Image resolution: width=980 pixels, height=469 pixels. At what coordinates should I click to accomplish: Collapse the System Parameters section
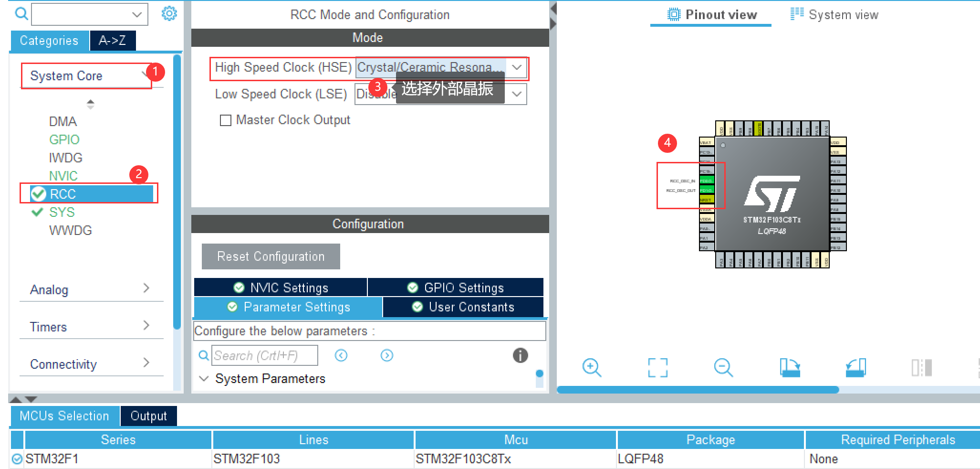coord(204,378)
